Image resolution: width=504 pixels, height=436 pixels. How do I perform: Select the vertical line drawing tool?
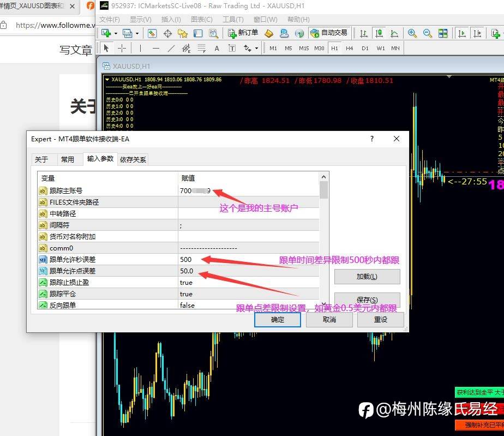[140, 48]
